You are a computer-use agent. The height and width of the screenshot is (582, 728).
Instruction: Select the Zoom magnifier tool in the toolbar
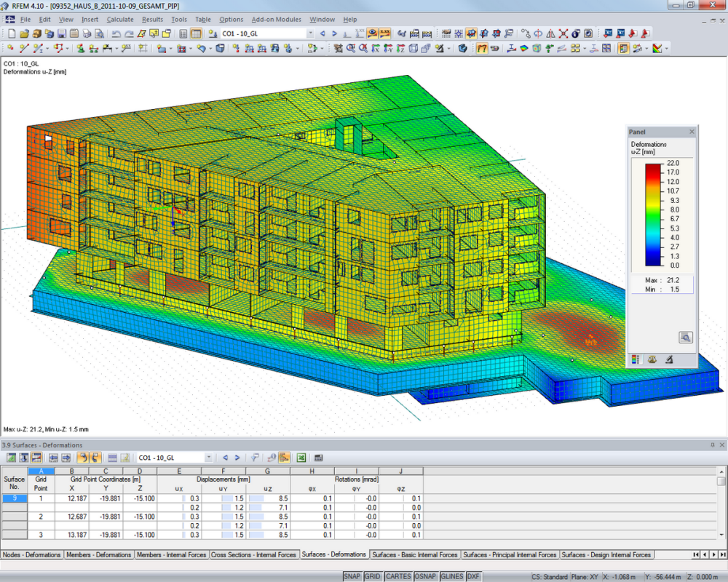tap(352, 48)
